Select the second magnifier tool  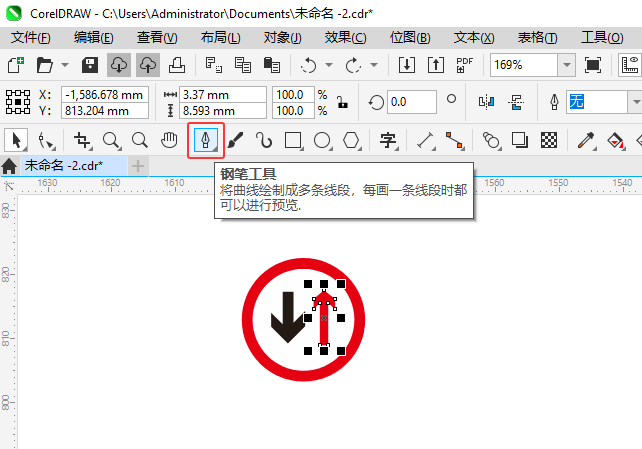(x=140, y=141)
